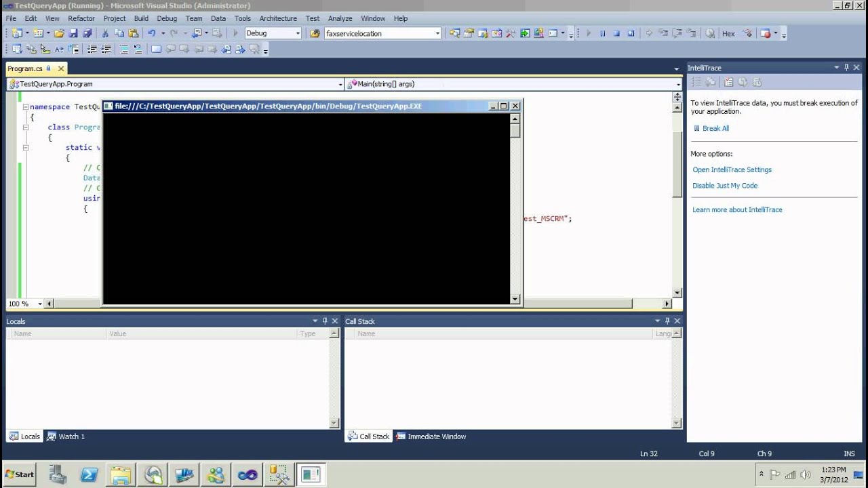This screenshot has width=868, height=488.
Task: Click the Save icon in the toolbar
Action: (x=73, y=33)
